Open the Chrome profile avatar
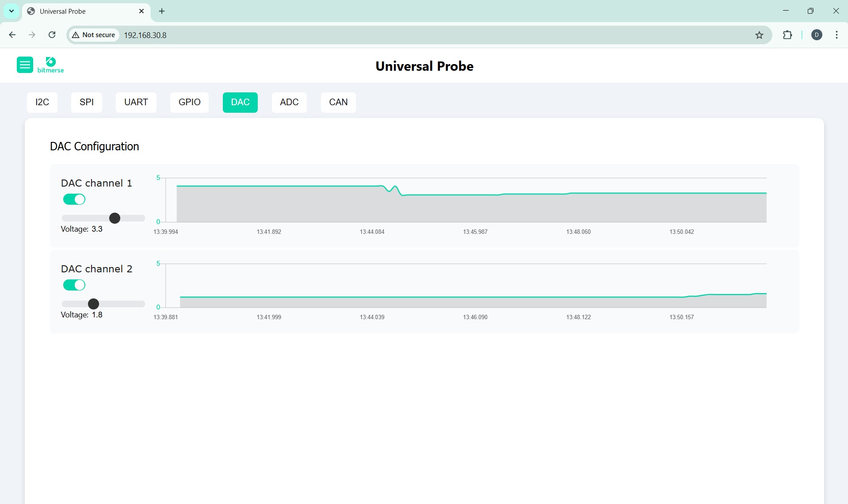Viewport: 848px width, 504px height. pos(817,35)
